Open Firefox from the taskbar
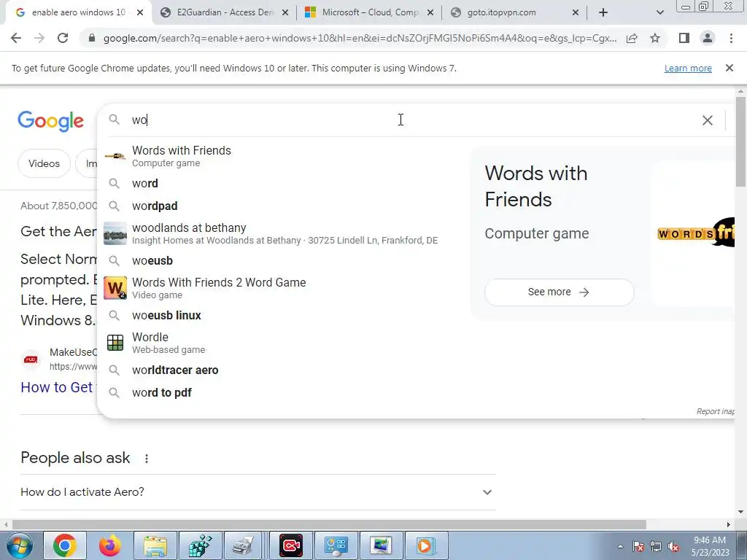The image size is (747, 560). coord(110,545)
